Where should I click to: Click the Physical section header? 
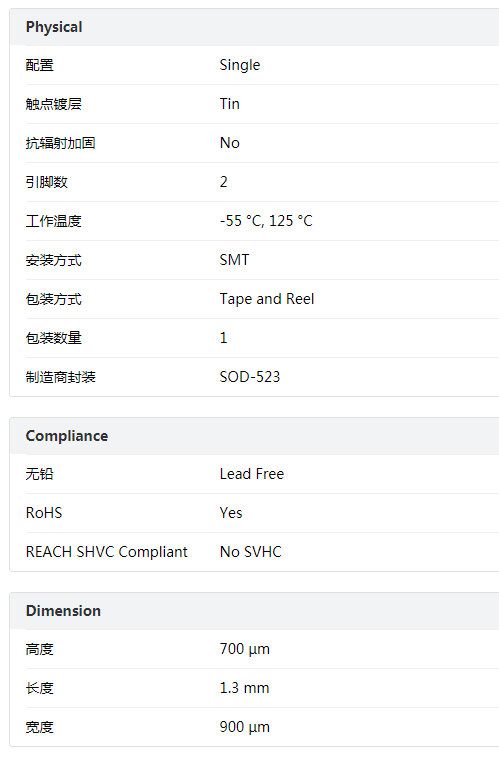click(54, 27)
